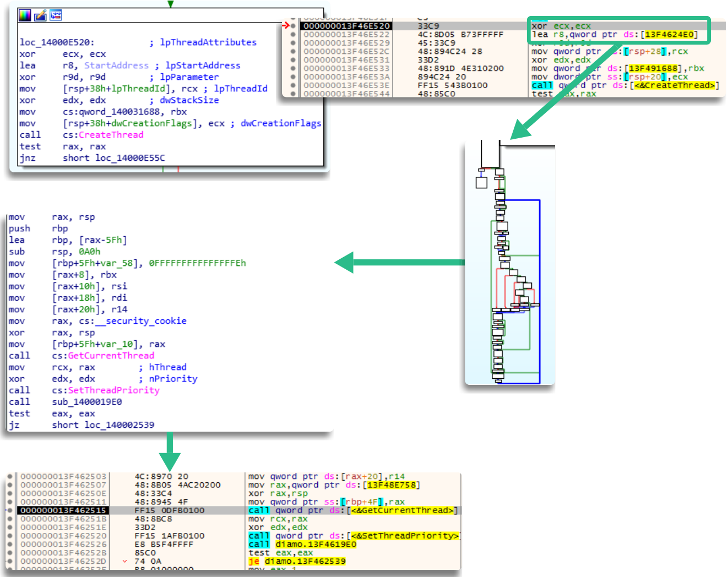728x577 pixels.
Task: Click the 13F491688 address operand
Action: [x=653, y=68]
